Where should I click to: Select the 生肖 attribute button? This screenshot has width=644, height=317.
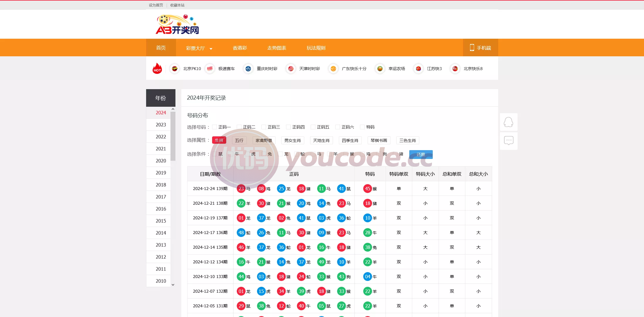[219, 140]
